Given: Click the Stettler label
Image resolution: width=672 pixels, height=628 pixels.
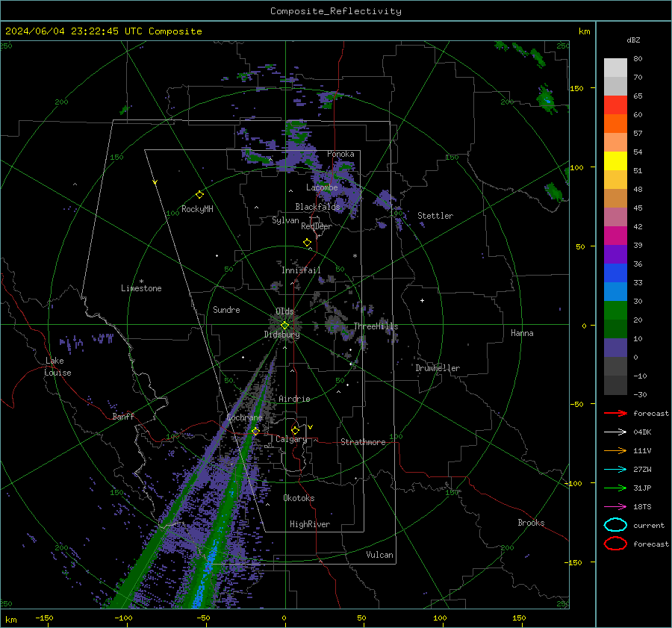Looking at the screenshot, I should coord(435,216).
